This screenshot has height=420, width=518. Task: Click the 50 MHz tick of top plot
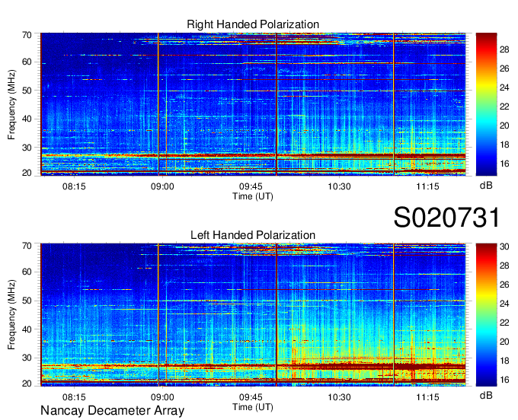pyautogui.click(x=27, y=91)
